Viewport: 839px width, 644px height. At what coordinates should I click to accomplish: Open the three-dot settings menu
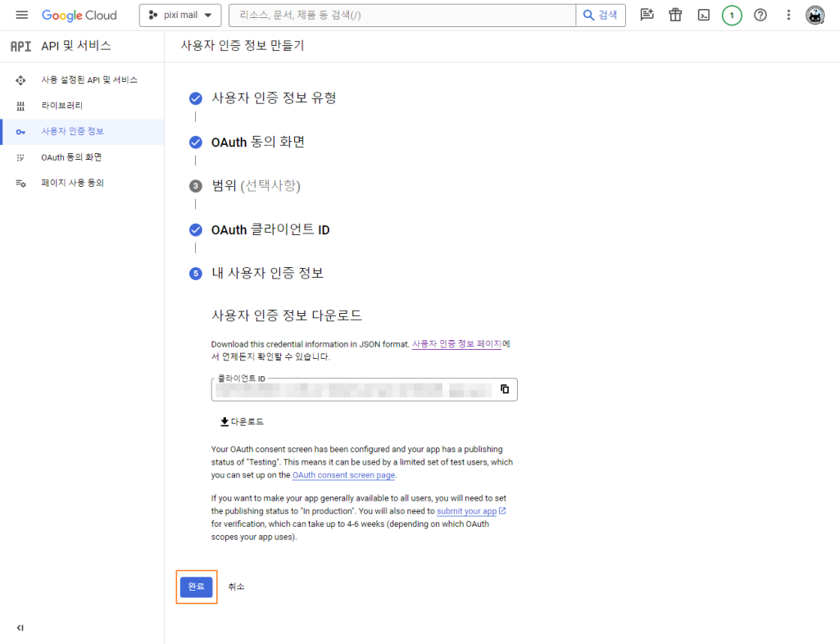(x=788, y=16)
